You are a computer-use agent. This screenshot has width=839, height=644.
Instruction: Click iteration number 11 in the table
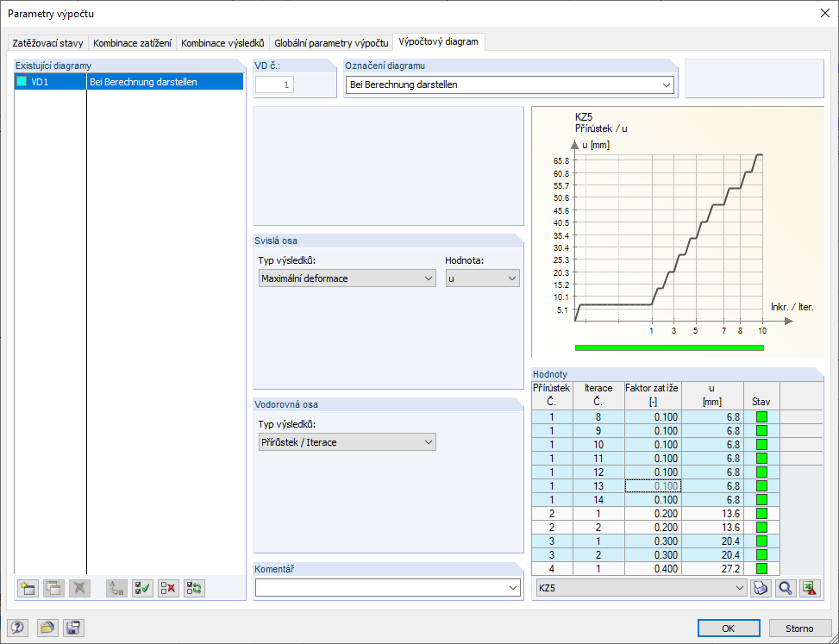[598, 458]
